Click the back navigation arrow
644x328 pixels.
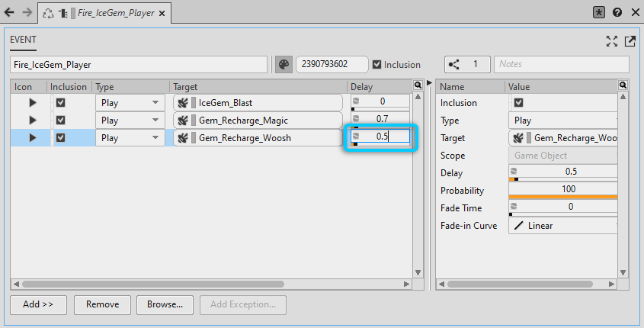pos(9,13)
